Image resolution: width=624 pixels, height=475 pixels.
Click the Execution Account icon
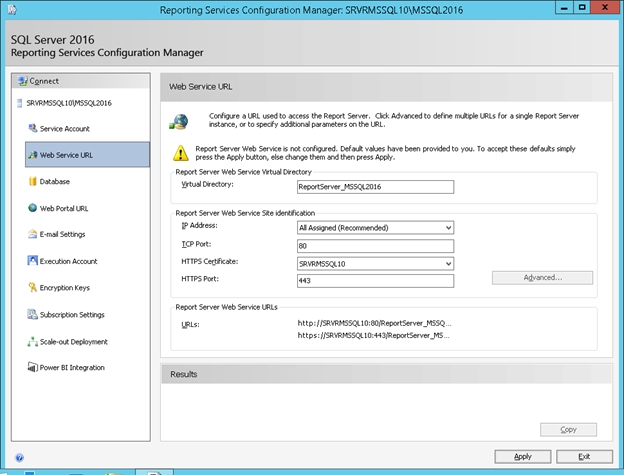32,261
